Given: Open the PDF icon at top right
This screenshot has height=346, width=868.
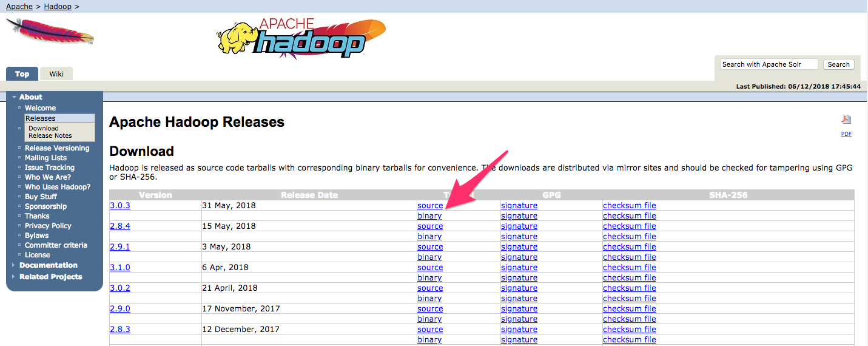Looking at the screenshot, I should [x=846, y=120].
